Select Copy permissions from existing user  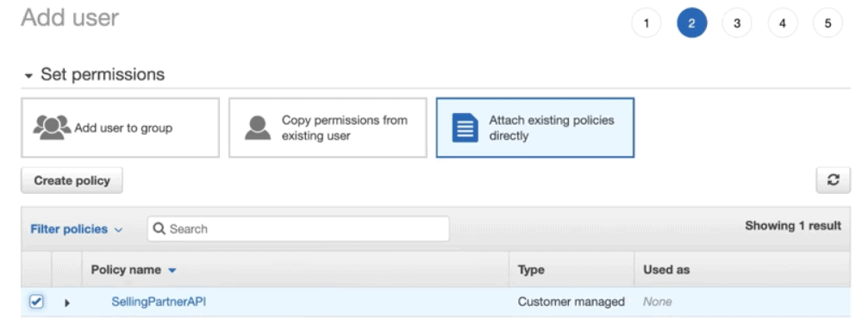point(328,128)
